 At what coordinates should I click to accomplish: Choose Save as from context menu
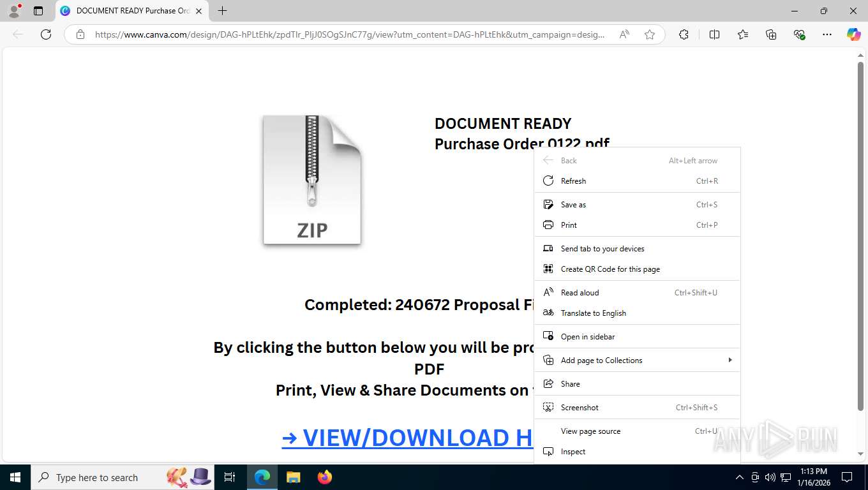[637, 205]
